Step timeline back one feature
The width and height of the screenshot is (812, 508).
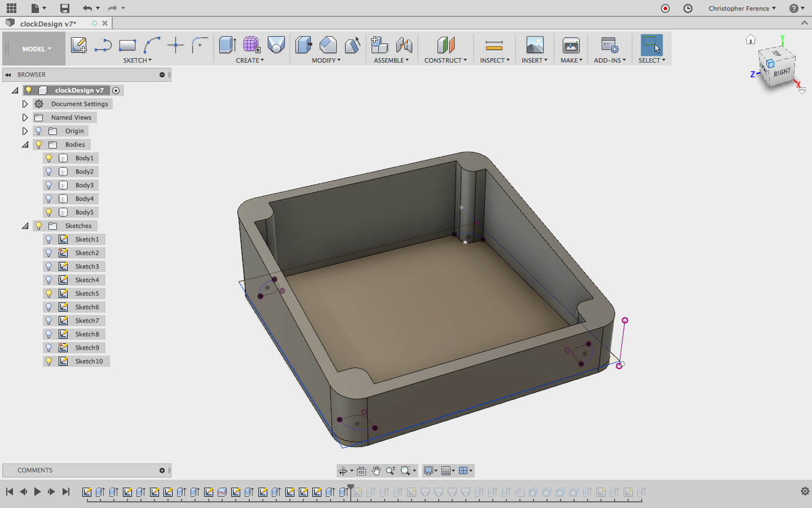(x=23, y=492)
